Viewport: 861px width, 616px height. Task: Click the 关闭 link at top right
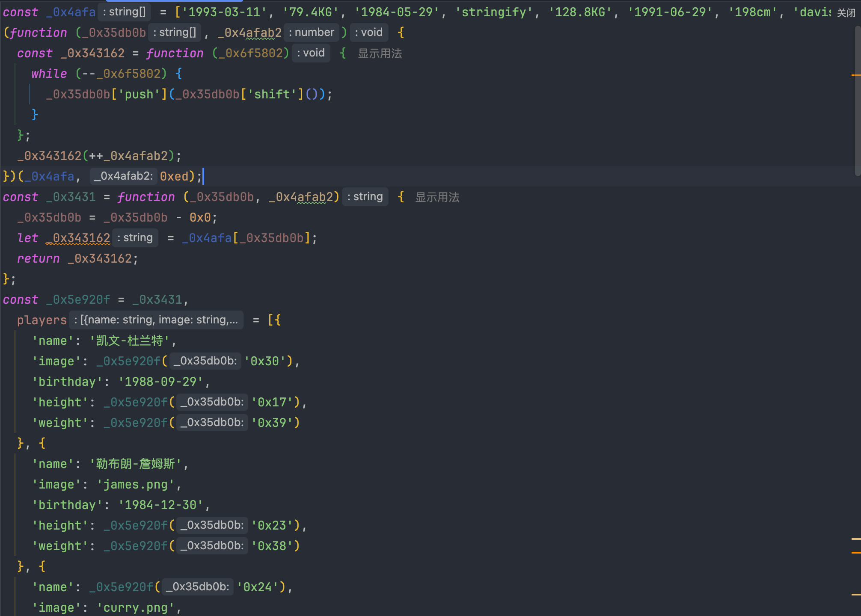click(846, 13)
